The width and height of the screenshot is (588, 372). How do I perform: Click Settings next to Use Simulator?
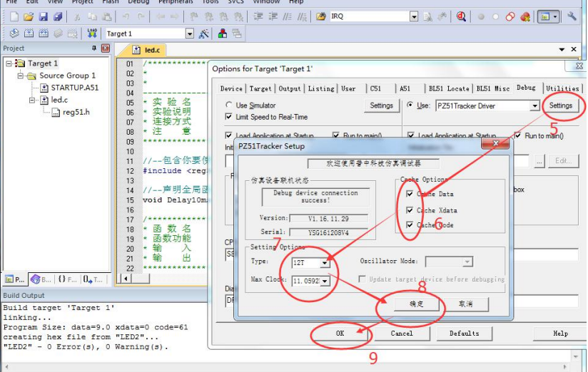pos(381,105)
